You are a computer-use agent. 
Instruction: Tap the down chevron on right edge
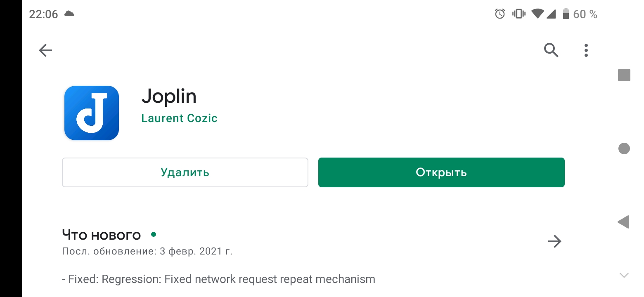[624, 275]
